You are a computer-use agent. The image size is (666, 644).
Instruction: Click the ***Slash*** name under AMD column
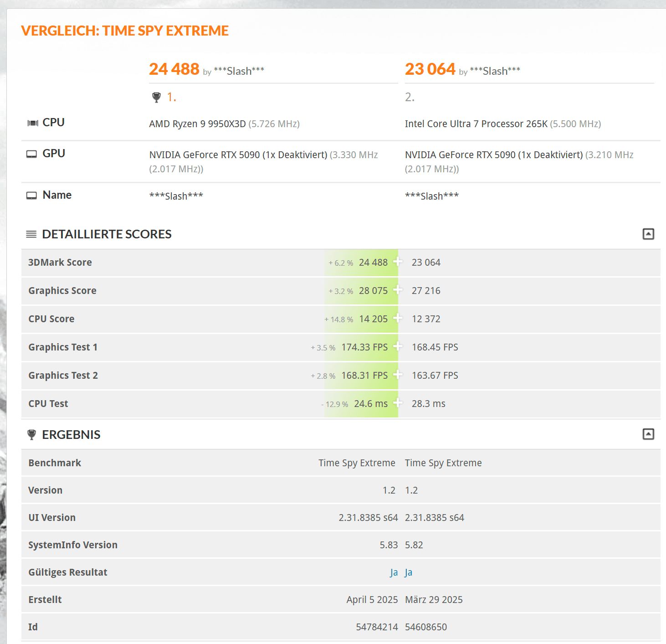tap(176, 196)
